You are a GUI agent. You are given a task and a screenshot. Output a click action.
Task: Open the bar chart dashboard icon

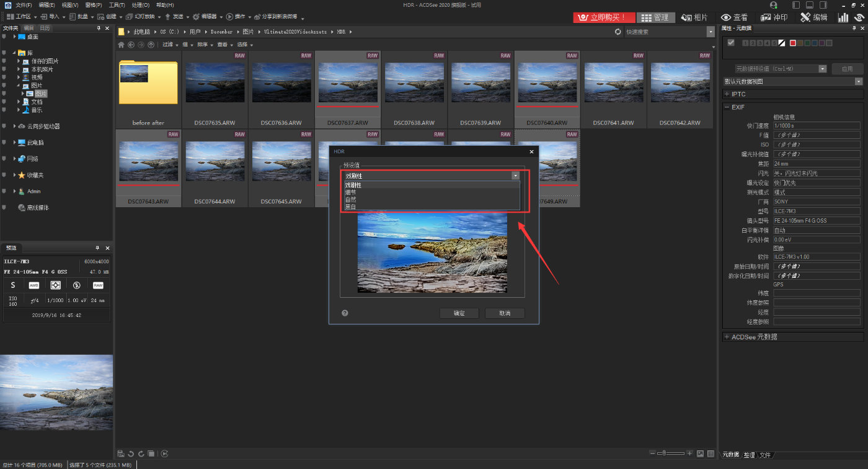[x=843, y=17]
